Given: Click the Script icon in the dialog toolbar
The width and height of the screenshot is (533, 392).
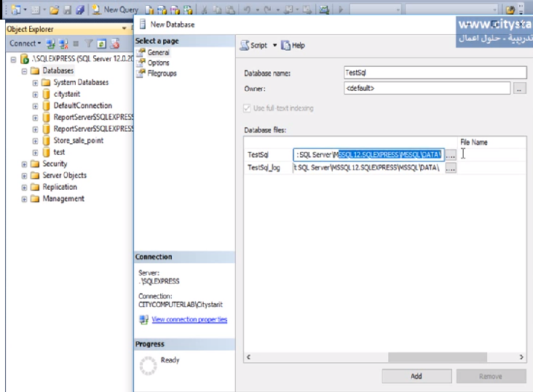Looking at the screenshot, I should 245,45.
